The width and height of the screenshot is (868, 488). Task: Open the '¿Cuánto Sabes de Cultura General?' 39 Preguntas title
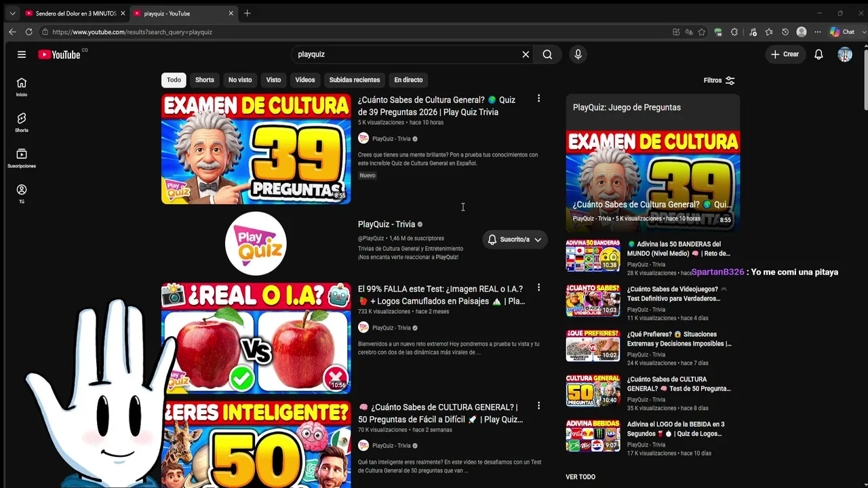[x=437, y=106]
